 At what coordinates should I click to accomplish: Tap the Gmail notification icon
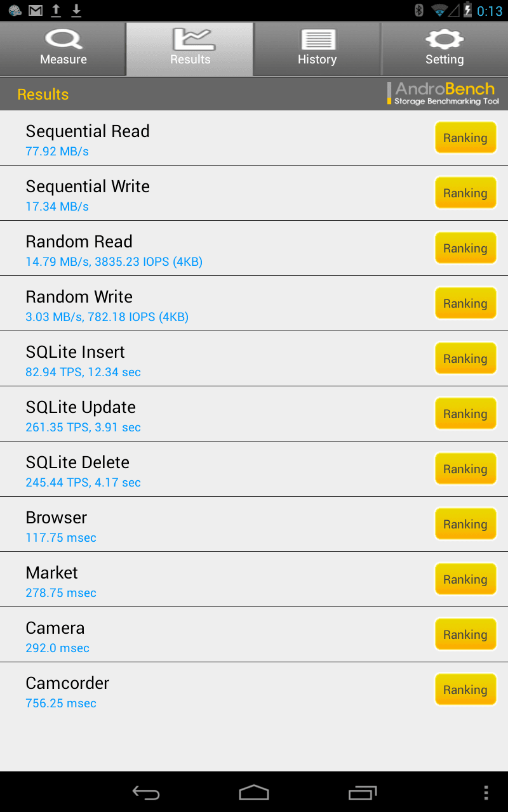(x=36, y=10)
